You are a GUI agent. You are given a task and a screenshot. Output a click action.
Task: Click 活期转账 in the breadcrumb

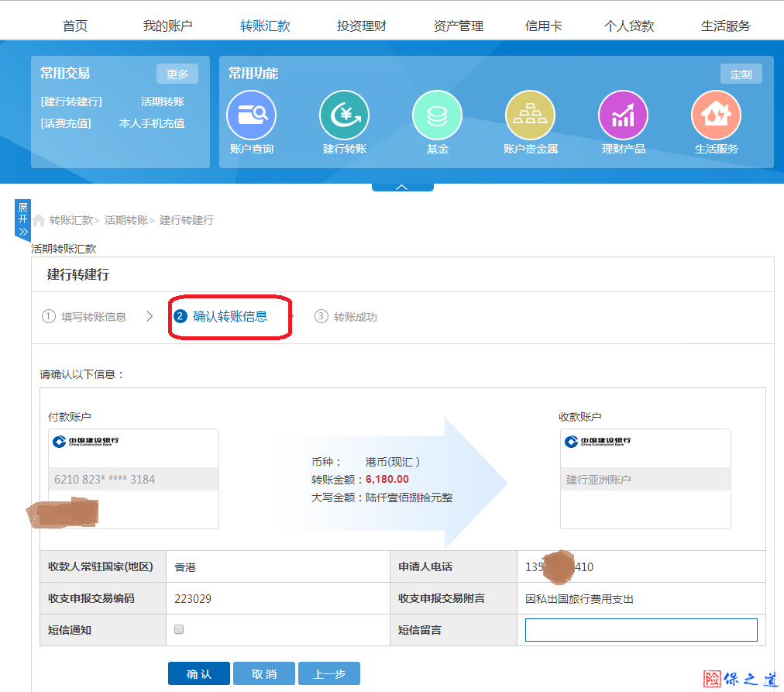click(x=126, y=220)
